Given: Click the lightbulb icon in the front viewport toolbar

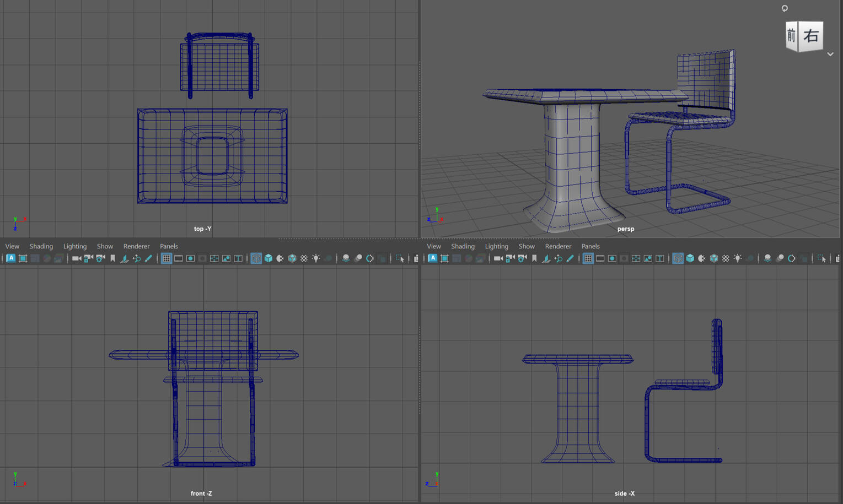Looking at the screenshot, I should coord(316,258).
